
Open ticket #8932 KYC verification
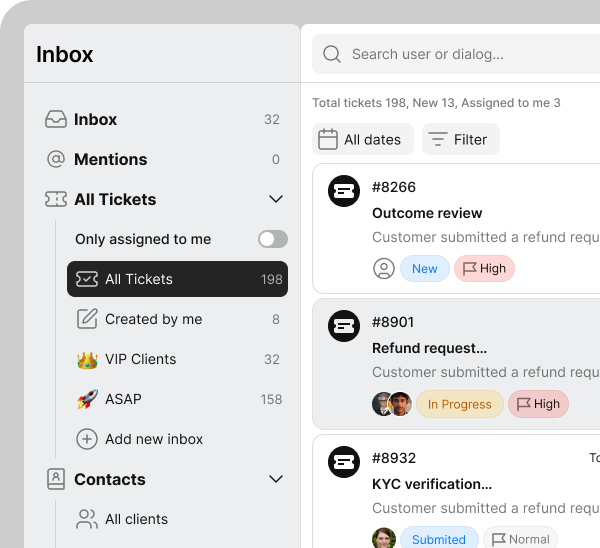pyautogui.click(x=460, y=484)
